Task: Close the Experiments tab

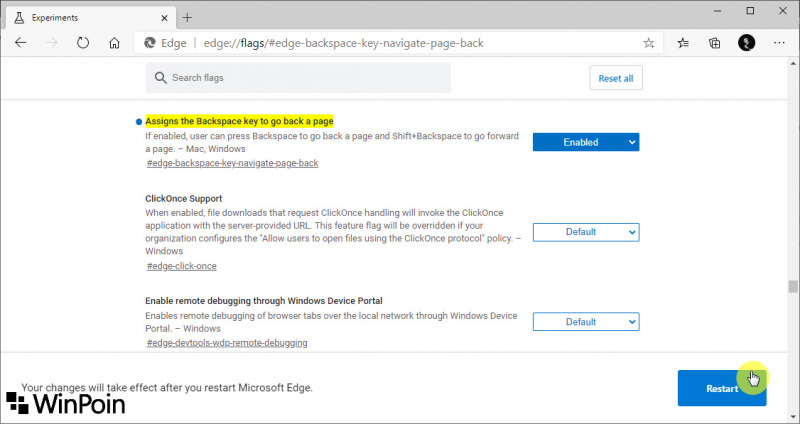Action: (164, 18)
